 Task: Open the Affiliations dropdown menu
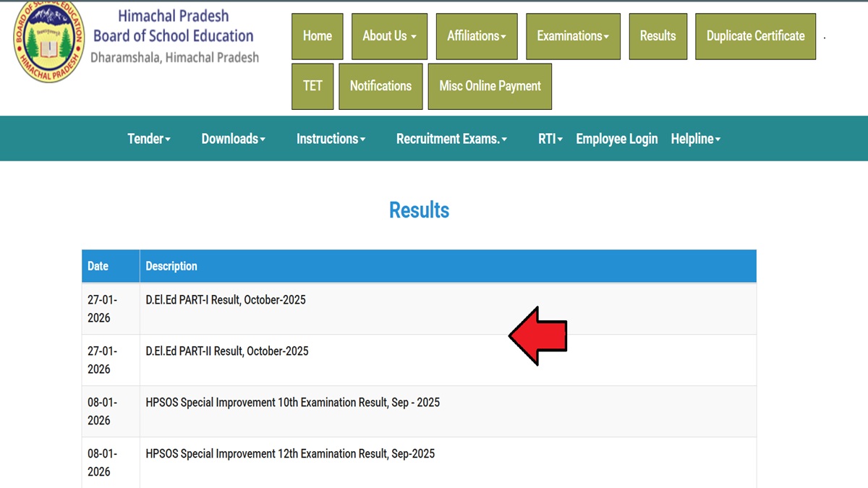pos(476,36)
